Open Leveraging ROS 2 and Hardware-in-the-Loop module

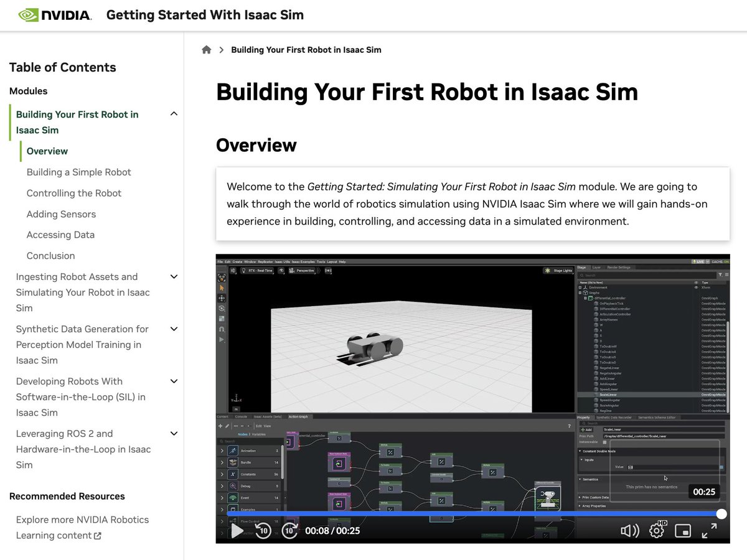pyautogui.click(x=83, y=449)
